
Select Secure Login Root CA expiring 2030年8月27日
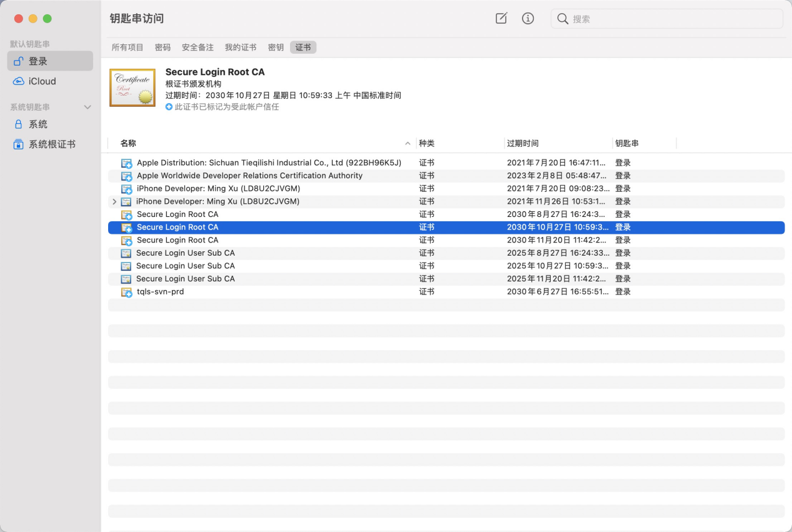(446, 214)
